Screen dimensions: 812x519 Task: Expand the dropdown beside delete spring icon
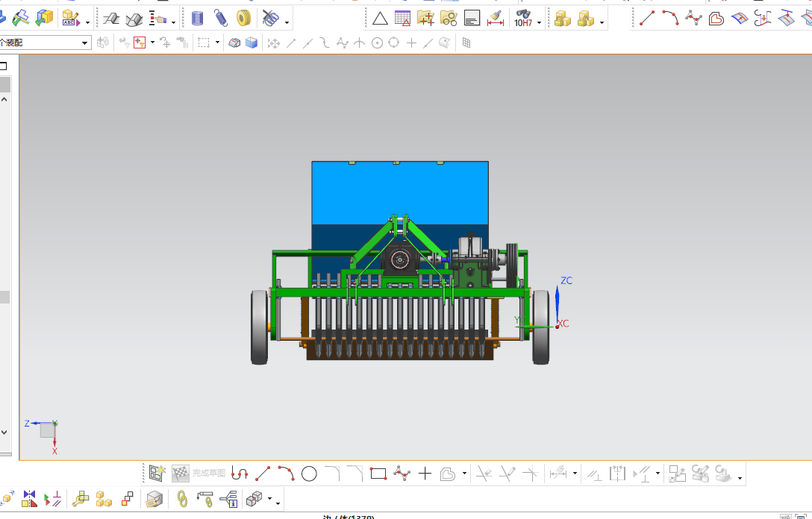click(287, 22)
